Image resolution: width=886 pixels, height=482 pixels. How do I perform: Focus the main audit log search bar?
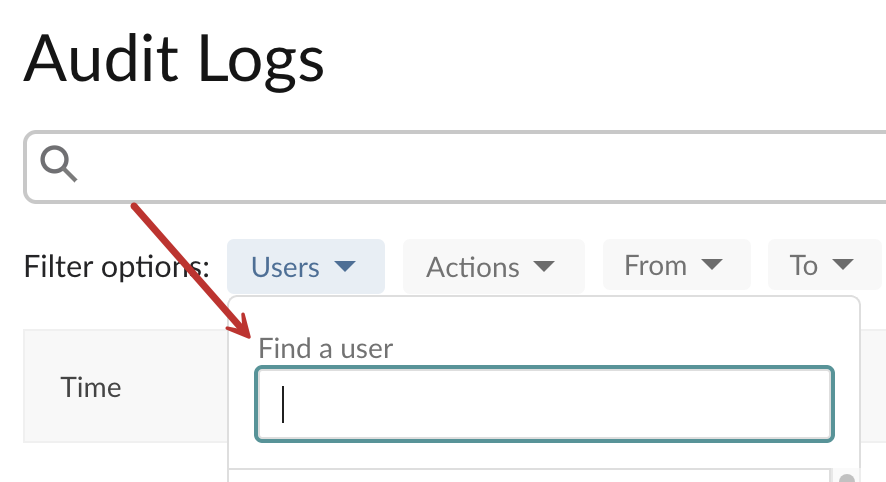coord(455,167)
